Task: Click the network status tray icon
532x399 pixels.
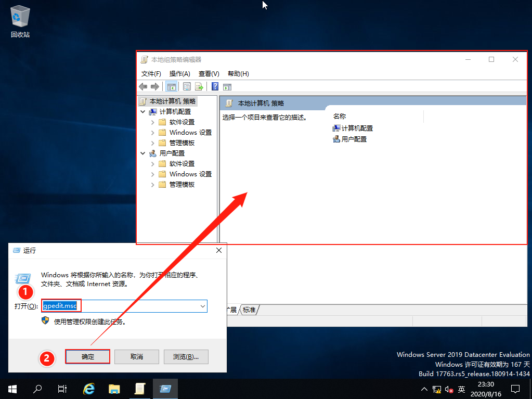Action: point(437,389)
